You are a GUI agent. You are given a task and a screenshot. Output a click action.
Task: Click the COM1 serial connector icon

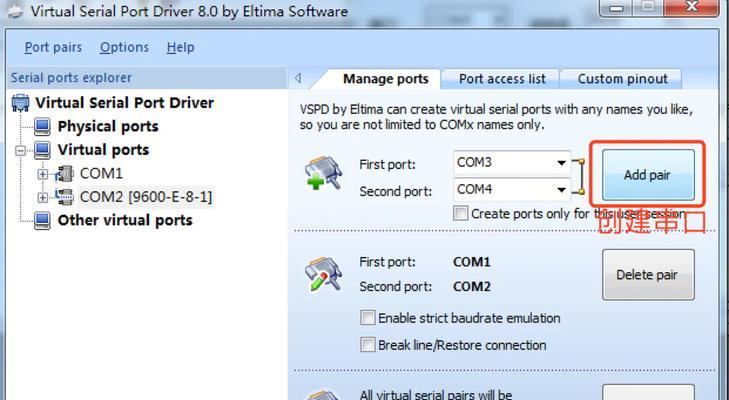point(65,173)
